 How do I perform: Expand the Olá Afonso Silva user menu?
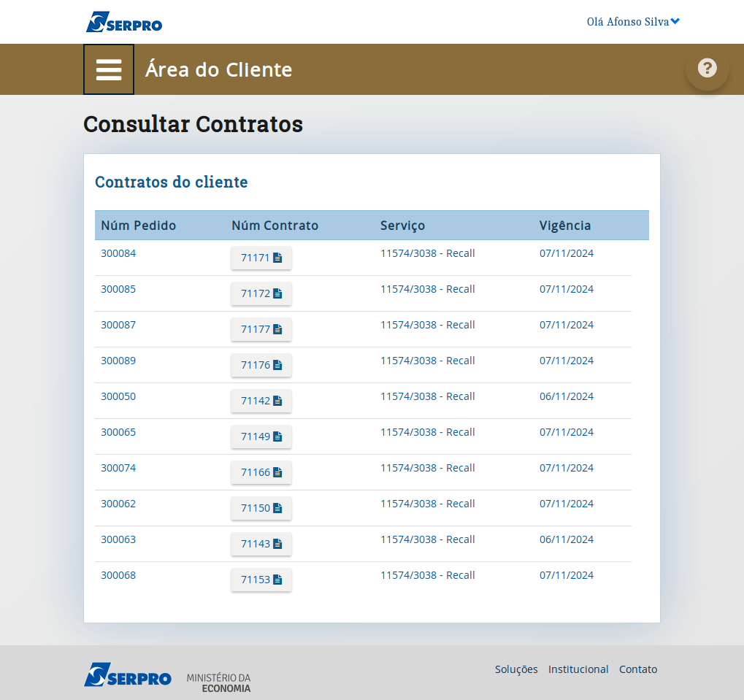tap(632, 22)
